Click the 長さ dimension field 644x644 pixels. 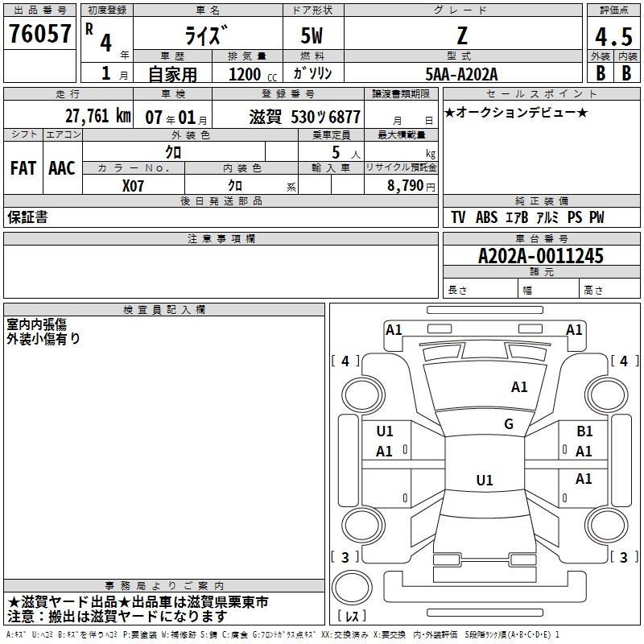point(480,290)
